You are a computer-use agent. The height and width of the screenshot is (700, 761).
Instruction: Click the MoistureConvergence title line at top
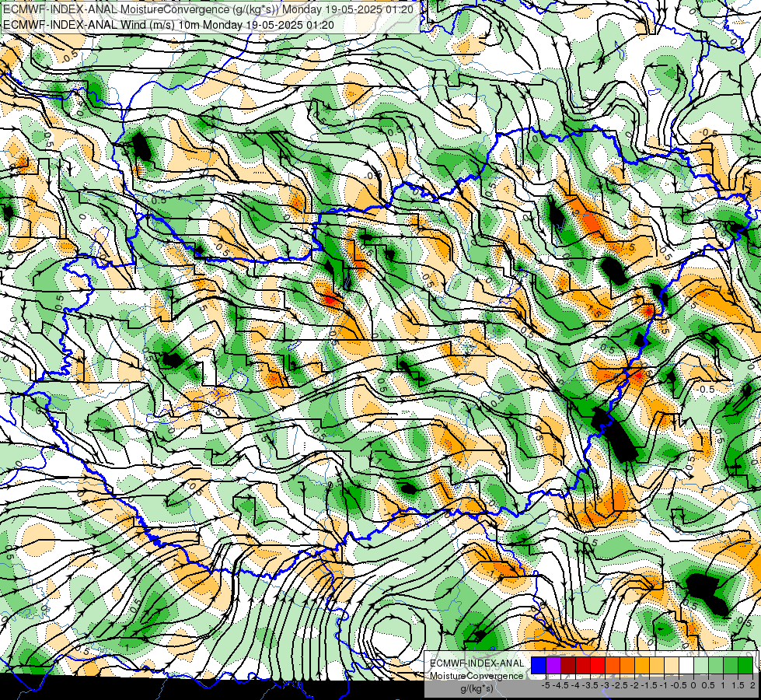[208, 9]
